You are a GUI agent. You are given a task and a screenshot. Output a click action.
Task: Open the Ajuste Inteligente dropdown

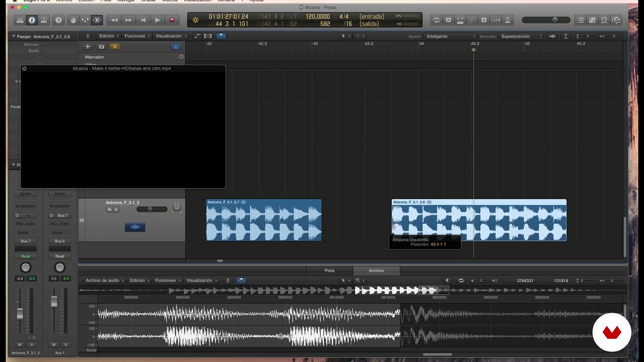450,36
